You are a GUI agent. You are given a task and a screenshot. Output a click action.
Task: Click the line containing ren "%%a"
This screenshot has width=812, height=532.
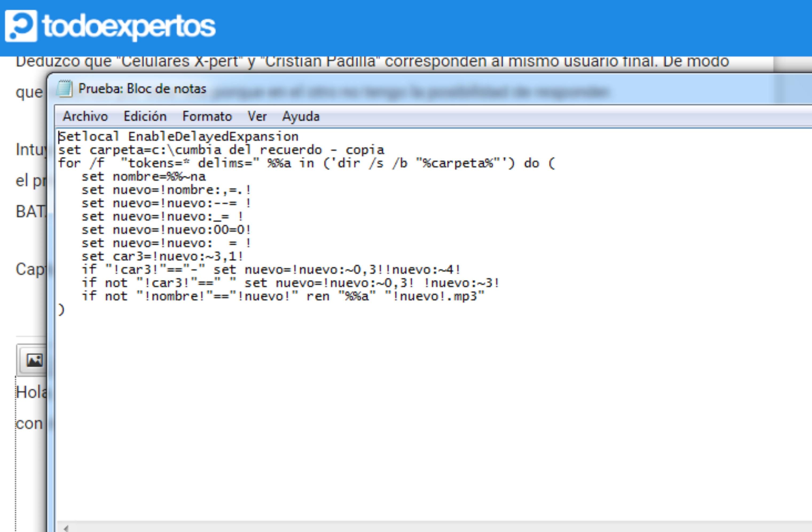(283, 296)
